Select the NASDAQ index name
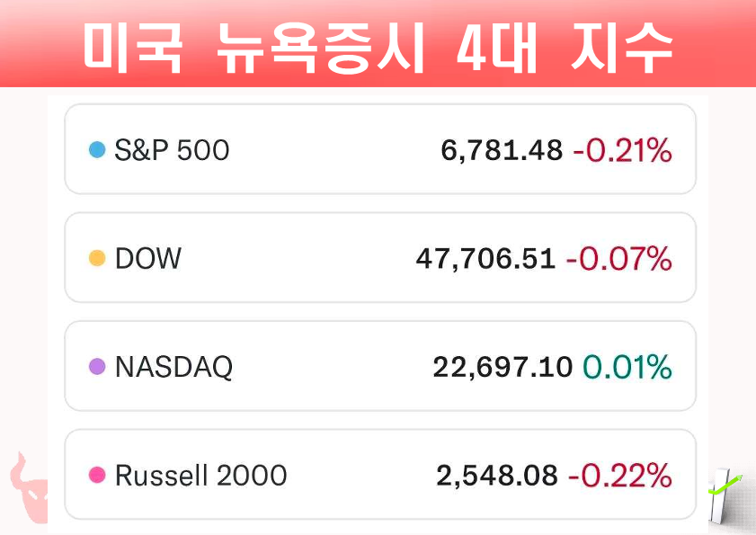 [x=173, y=367]
